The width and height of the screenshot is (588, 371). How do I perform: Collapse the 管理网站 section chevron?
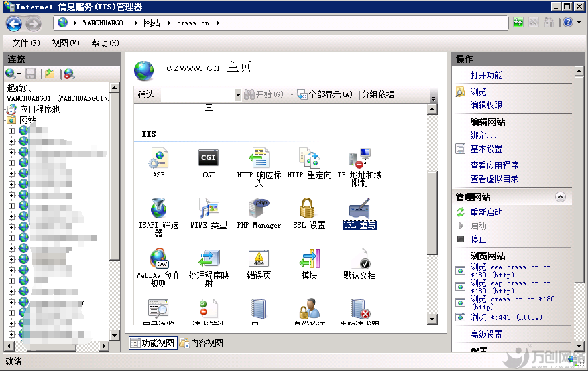[x=561, y=197]
